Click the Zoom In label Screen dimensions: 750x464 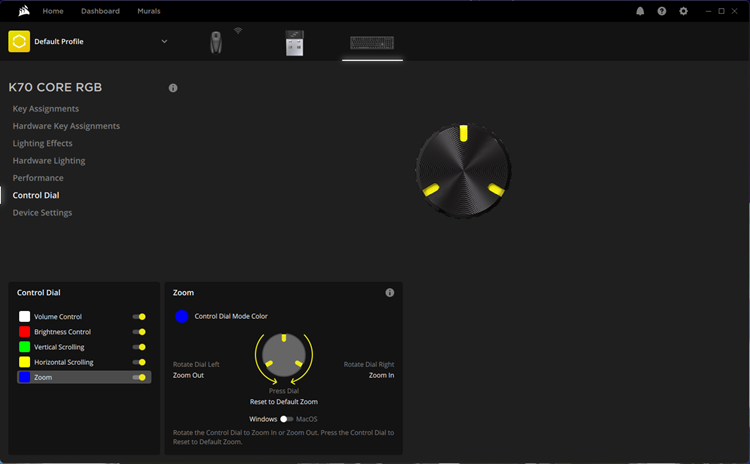tap(381, 376)
